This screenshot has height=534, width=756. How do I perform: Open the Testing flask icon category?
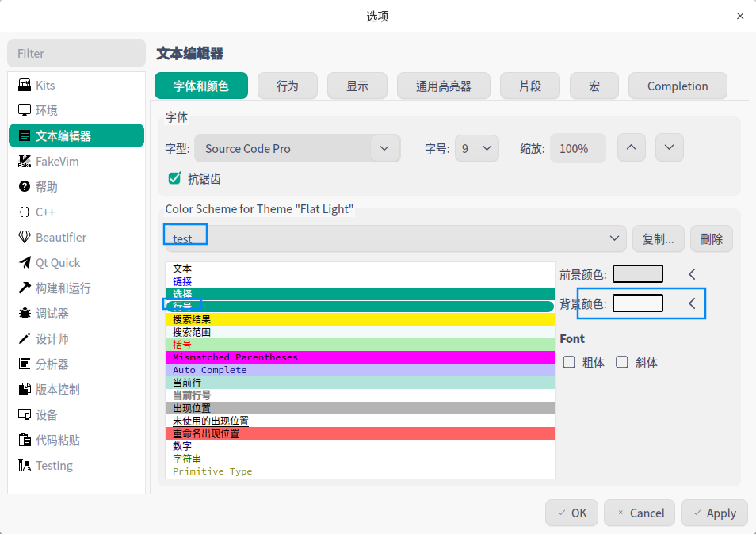pos(25,466)
